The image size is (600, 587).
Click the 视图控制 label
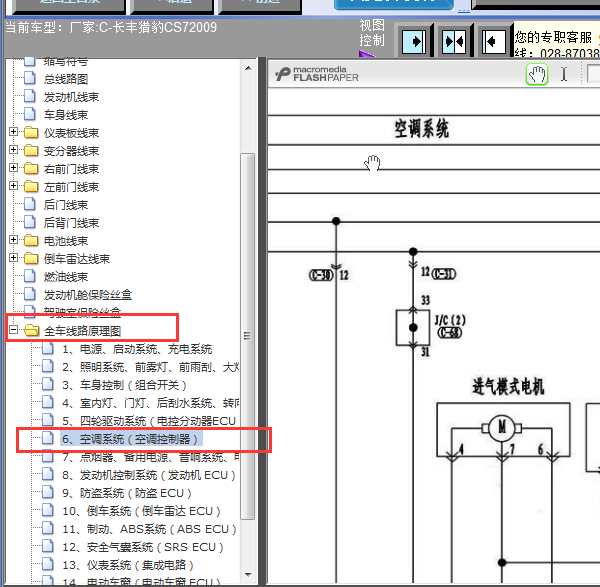pos(372,33)
